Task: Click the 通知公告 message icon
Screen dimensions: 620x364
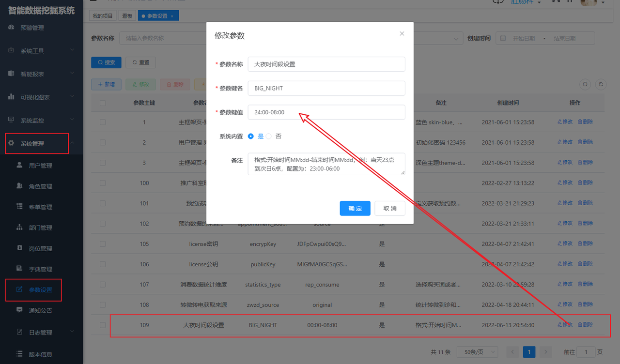Action: click(19, 310)
